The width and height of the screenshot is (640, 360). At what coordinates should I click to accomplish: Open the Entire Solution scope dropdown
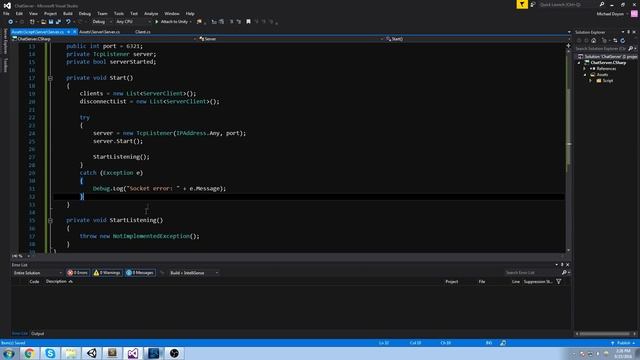tap(37, 273)
